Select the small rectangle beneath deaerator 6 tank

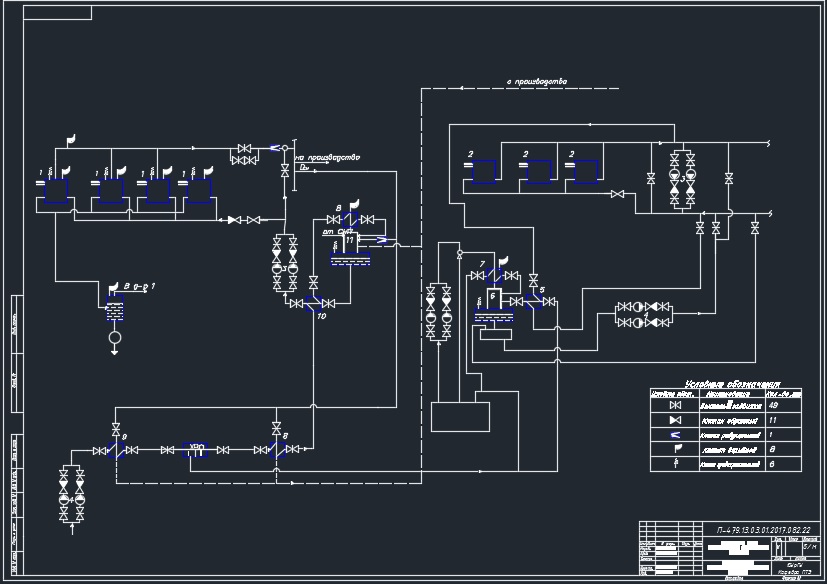495,334
